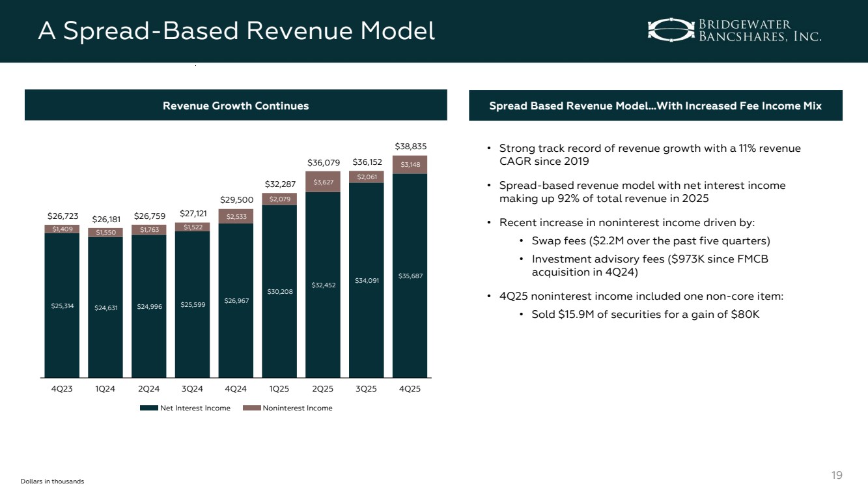Viewport: 868px width, 488px height.
Task: Select the 3Q25 $34,091 net interest bar
Action: (366, 280)
